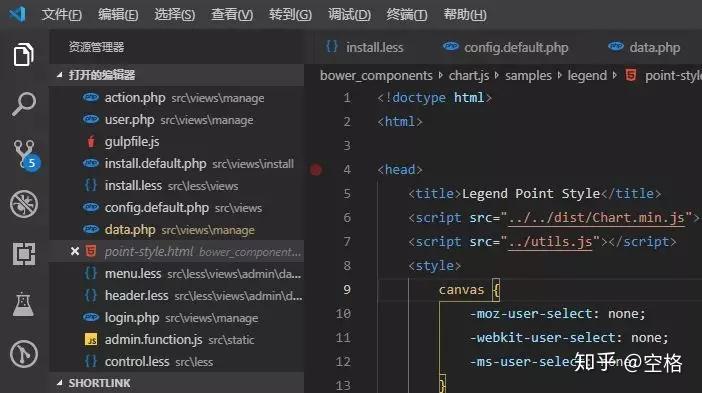
Task: Click the gulp icon beside gulpfile.js
Action: (91, 141)
